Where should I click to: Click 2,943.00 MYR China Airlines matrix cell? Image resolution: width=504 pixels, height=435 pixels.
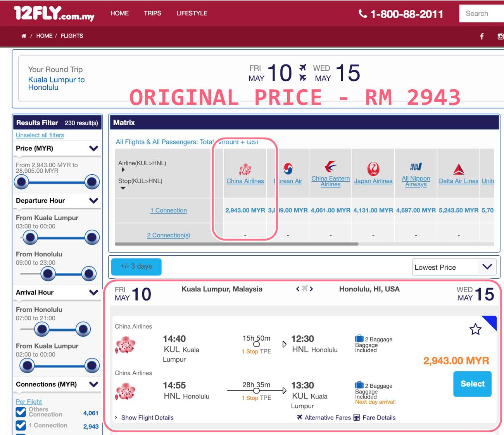point(245,210)
